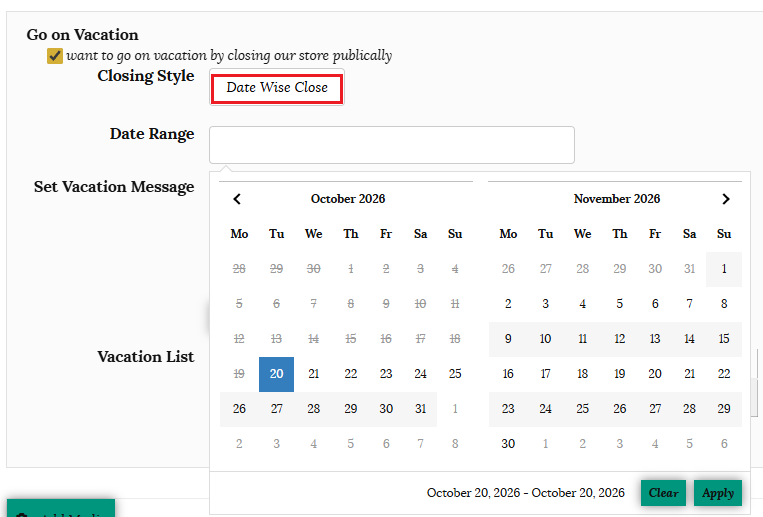Select November 3 in the calendar
The height and width of the screenshot is (517, 763).
[545, 304]
